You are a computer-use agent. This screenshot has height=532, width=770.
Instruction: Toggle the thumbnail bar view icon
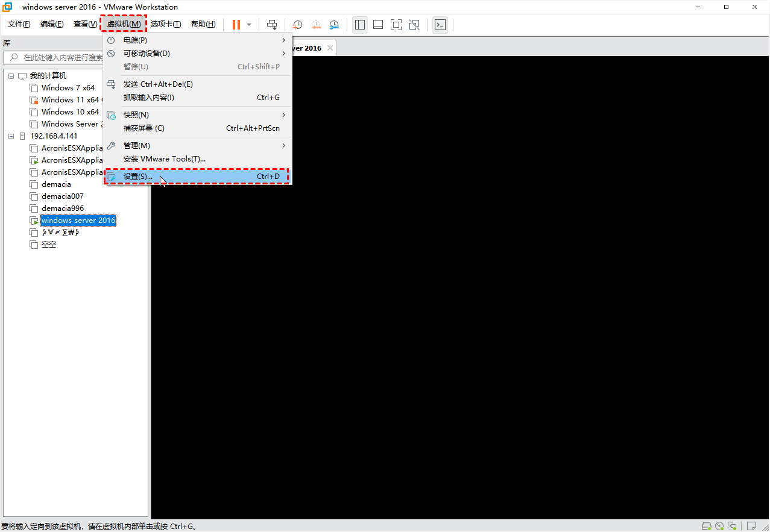point(378,25)
